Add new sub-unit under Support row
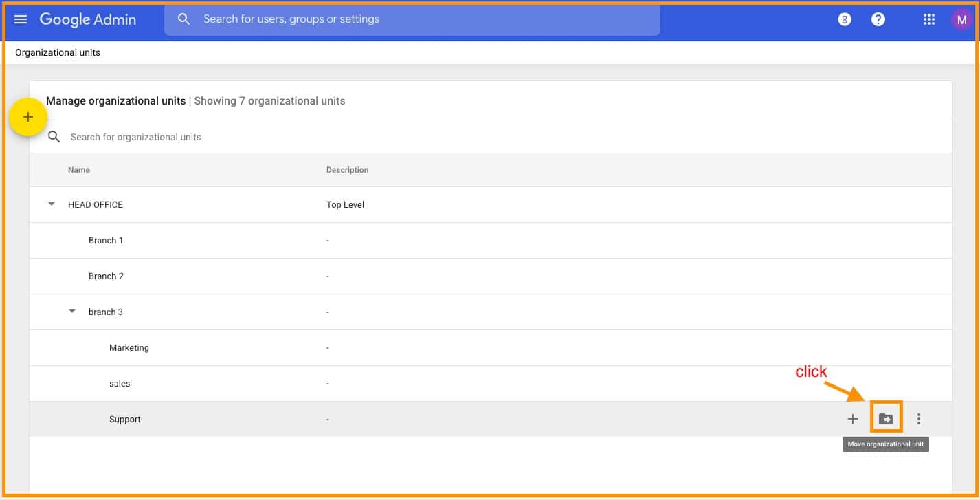Image resolution: width=980 pixels, height=500 pixels. click(x=853, y=419)
